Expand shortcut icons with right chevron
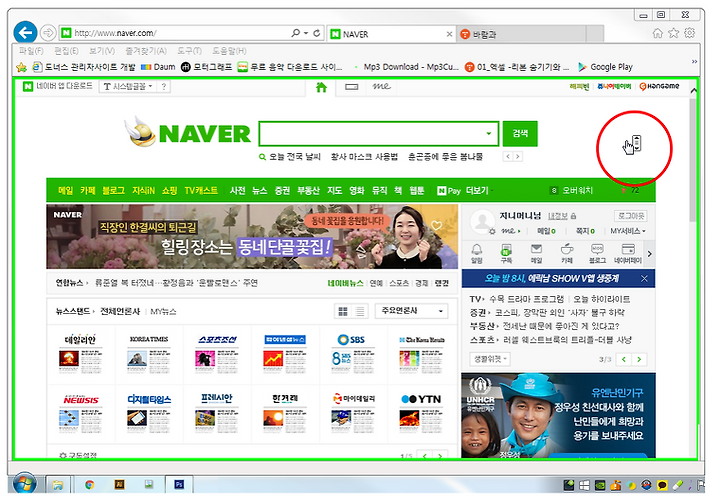The width and height of the screenshot is (720, 504). click(x=649, y=254)
